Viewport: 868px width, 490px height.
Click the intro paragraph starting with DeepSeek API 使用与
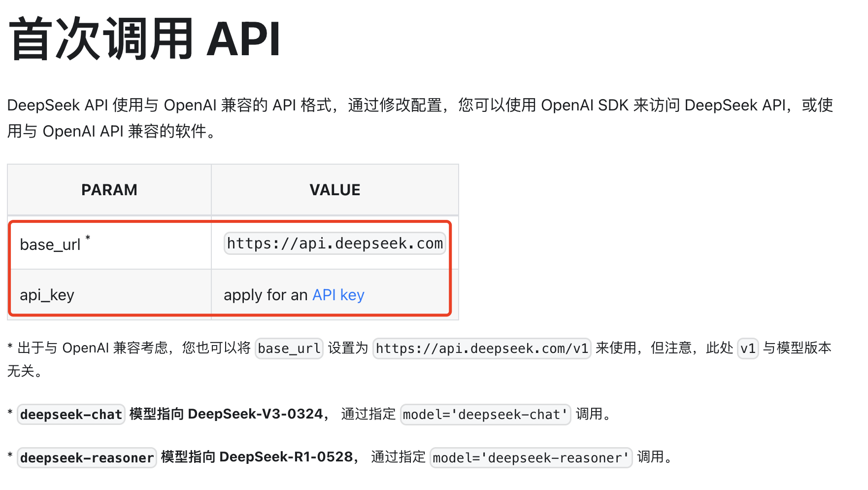tap(420, 118)
